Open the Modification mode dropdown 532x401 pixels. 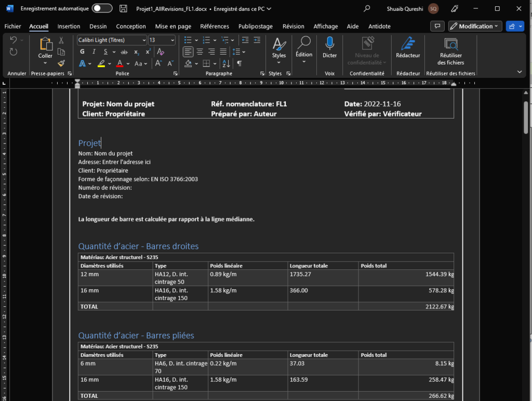click(475, 26)
